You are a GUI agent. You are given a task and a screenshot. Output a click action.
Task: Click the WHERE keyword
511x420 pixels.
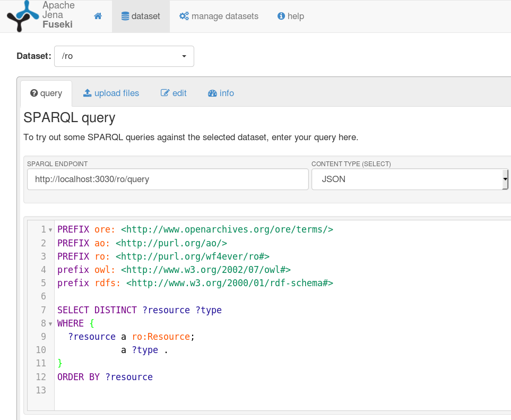coord(71,323)
